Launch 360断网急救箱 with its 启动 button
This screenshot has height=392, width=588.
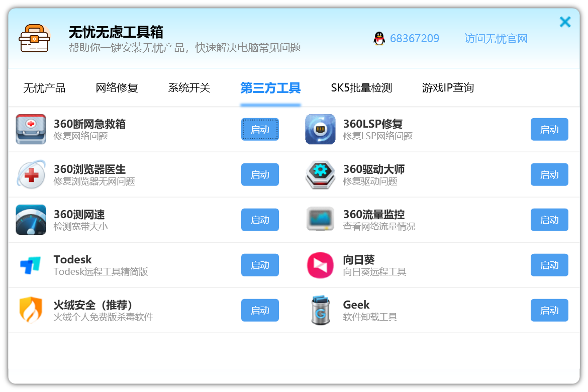pos(260,130)
